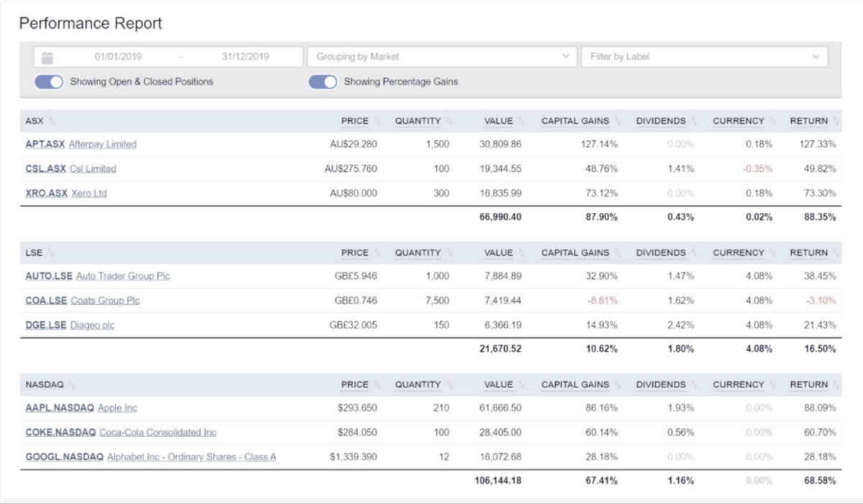Open DGE.LSE Diageo plc holding

[x=70, y=326]
